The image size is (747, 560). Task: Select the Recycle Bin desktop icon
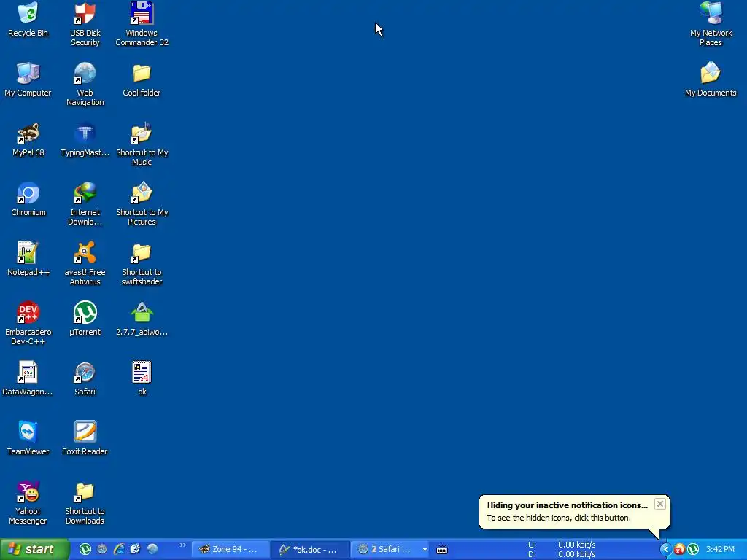(x=28, y=20)
